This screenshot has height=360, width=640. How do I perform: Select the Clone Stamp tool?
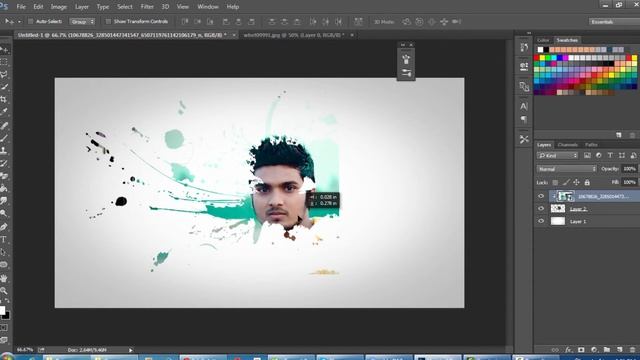click(4, 151)
